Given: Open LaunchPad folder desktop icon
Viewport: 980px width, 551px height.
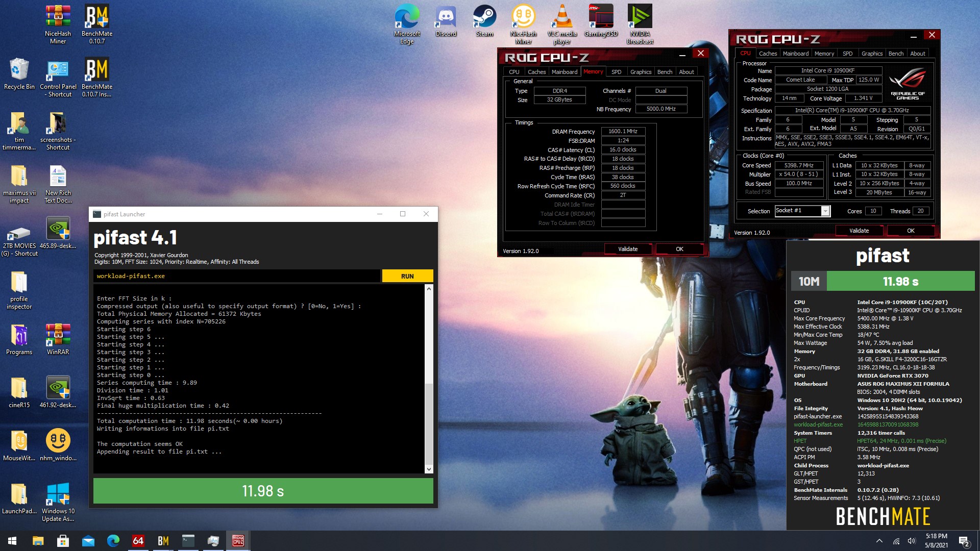Looking at the screenshot, I should (19, 498).
